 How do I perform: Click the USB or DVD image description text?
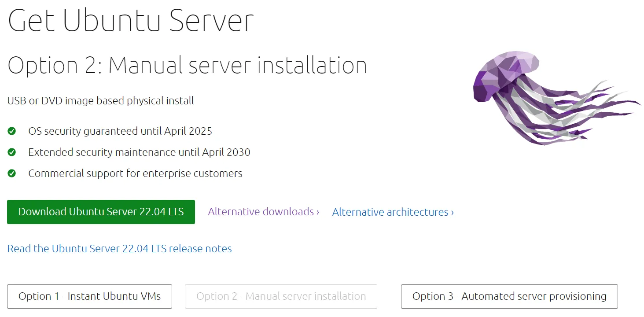(x=100, y=100)
